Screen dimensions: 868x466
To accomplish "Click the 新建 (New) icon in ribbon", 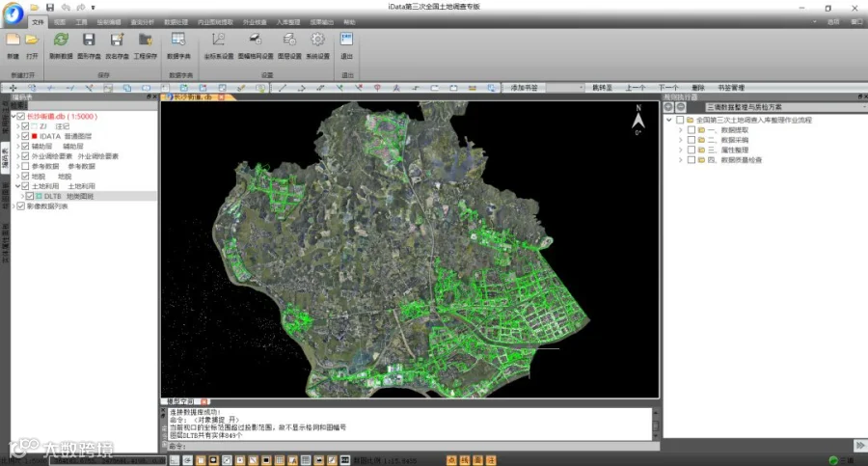I will [13, 41].
